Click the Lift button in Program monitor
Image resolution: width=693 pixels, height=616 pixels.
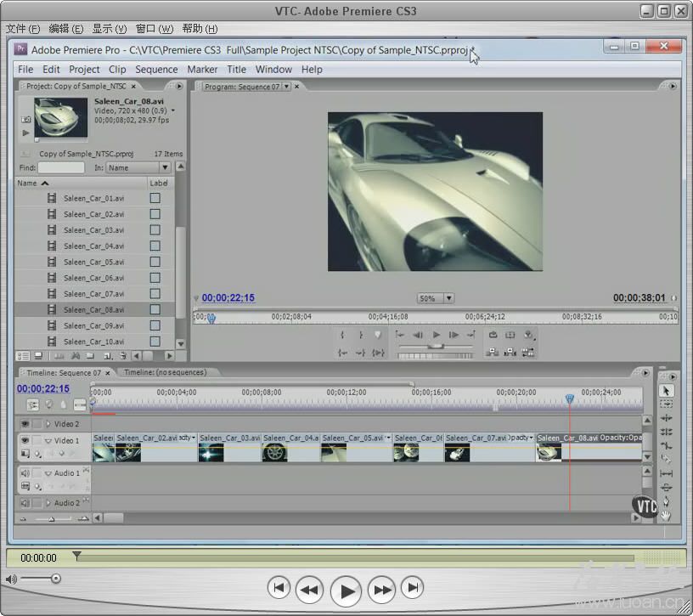click(493, 352)
